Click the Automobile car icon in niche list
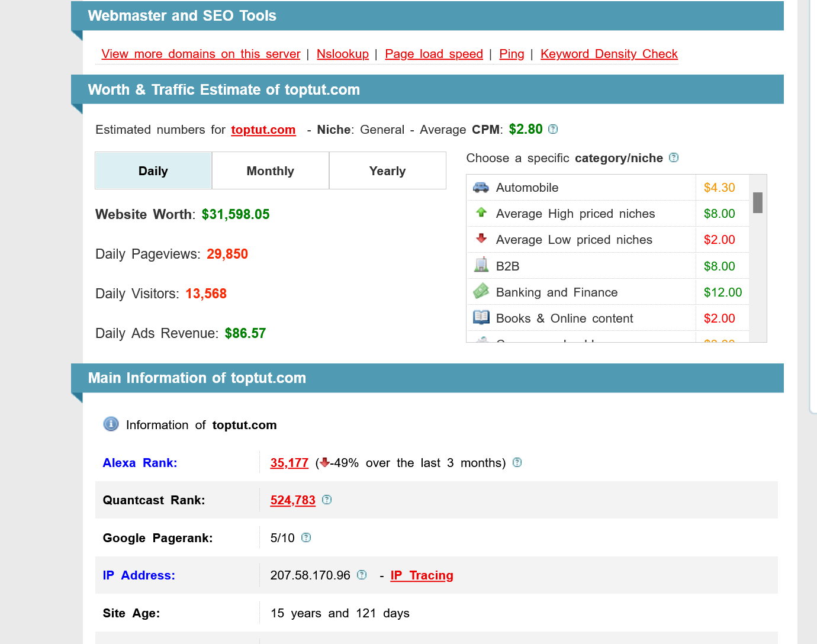 (481, 187)
